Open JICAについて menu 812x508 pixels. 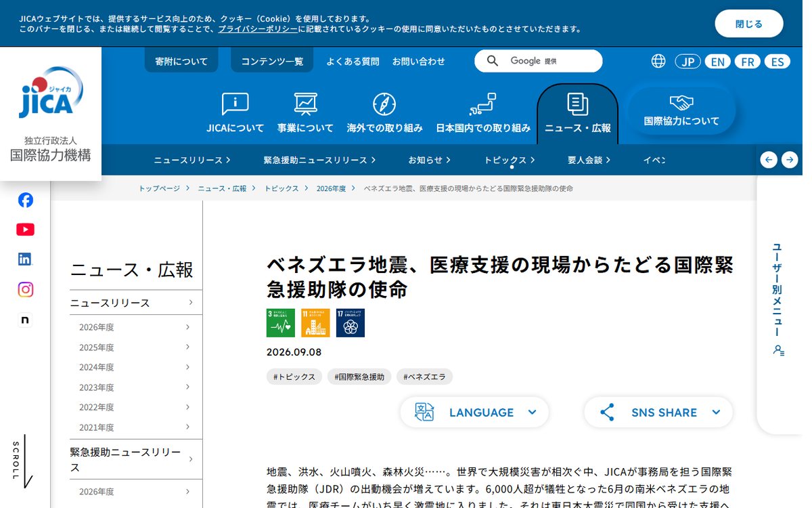tap(235, 112)
